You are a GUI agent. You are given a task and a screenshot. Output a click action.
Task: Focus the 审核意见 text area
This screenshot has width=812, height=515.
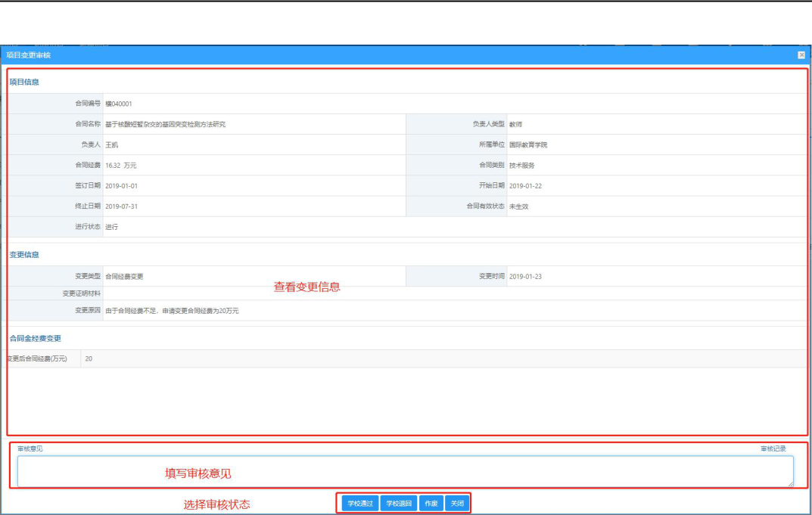[x=405, y=472]
